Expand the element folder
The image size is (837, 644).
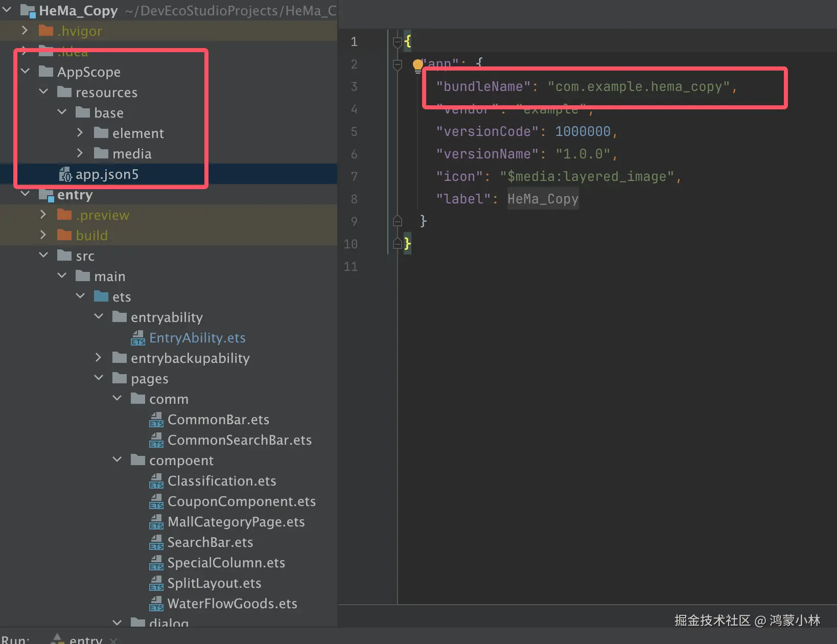coord(80,133)
